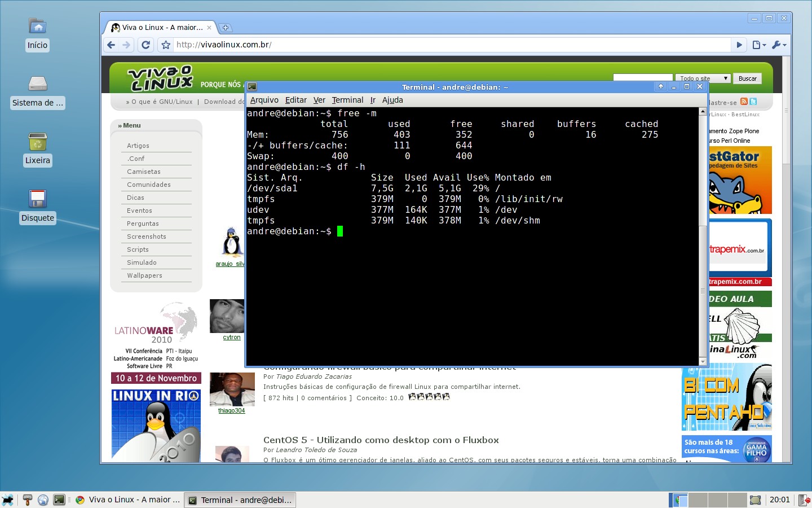The image size is (812, 508).
Task: Open the Início desktop folder icon
Action: pos(37,26)
